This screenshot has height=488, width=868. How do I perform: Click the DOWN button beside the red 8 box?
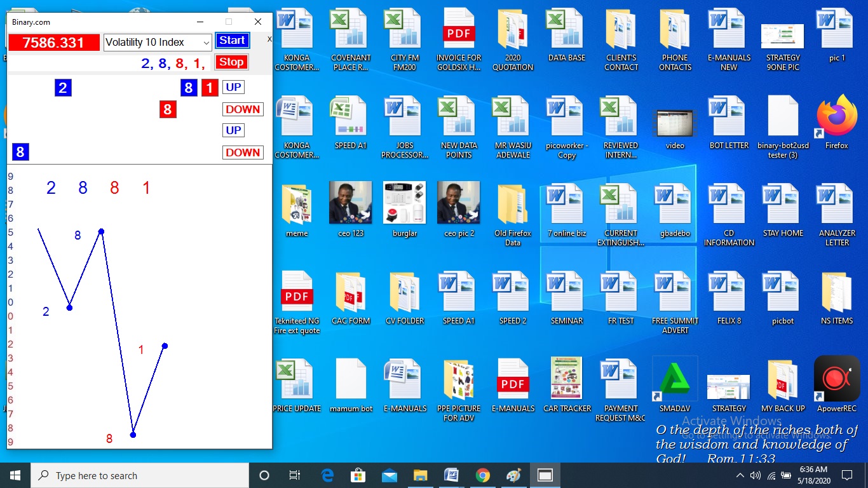click(243, 109)
